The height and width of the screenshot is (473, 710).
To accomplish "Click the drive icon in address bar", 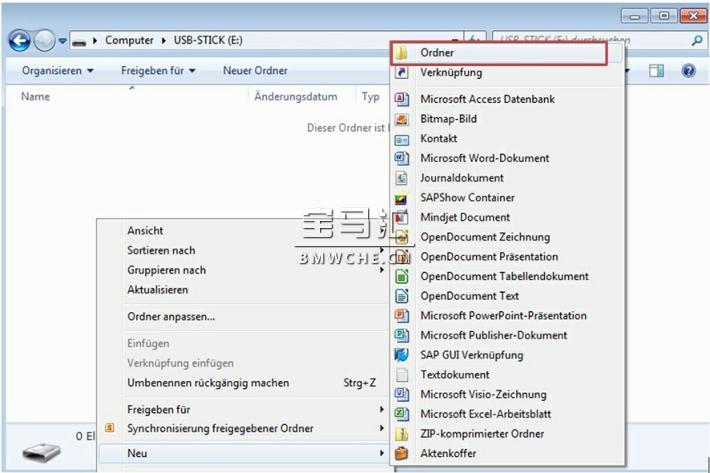I will (x=79, y=42).
